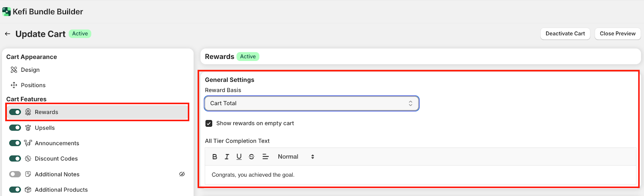Enable the Additional Notes toggle

(x=15, y=174)
